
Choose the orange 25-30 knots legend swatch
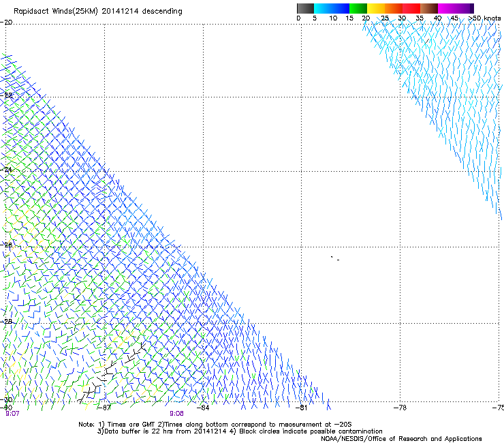pos(394,8)
